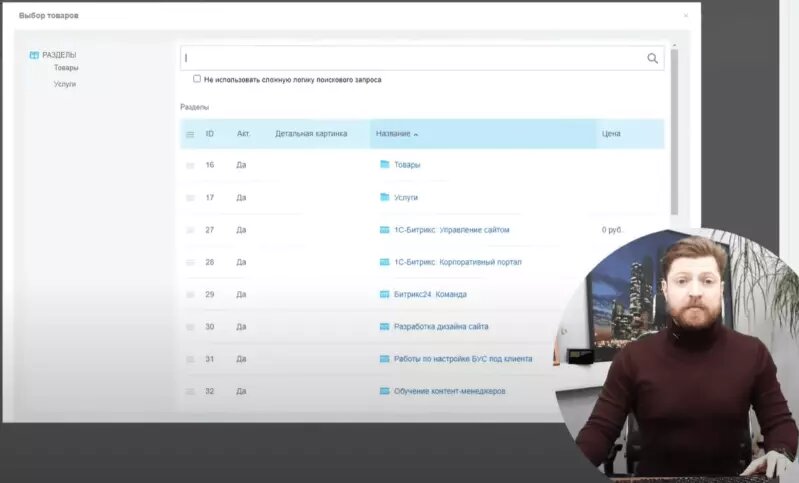Sort by the Акт. column header
This screenshot has width=799, height=483.
pos(243,133)
